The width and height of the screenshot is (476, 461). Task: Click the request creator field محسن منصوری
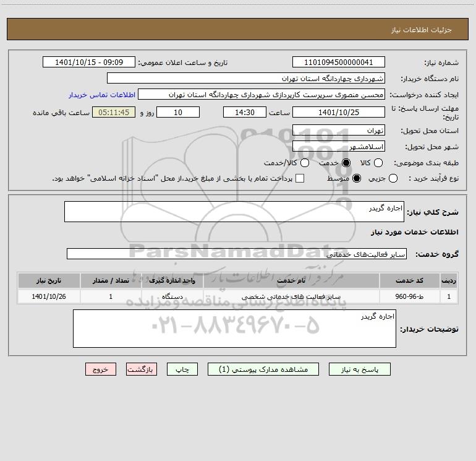point(261,94)
